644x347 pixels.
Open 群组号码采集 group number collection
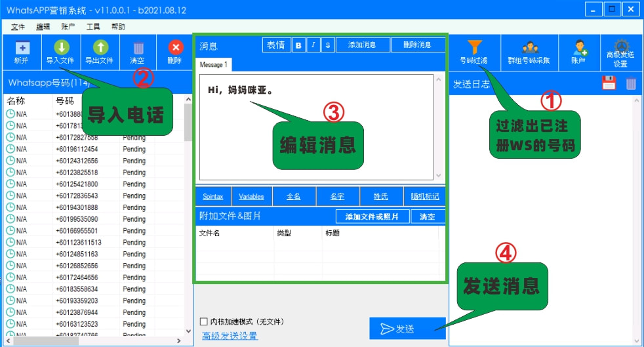coord(529,52)
